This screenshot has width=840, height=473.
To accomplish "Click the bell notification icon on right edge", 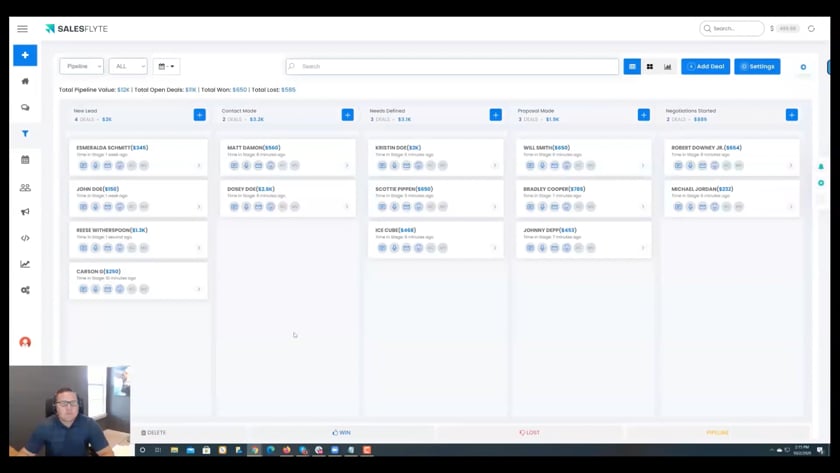I will click(821, 167).
